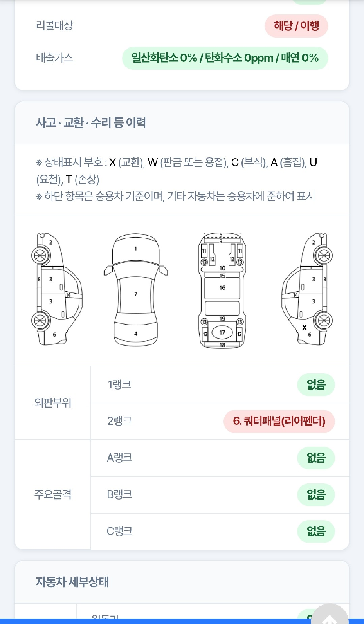
Task: Click the 없음 badge for 1랭크
Action: (316, 385)
